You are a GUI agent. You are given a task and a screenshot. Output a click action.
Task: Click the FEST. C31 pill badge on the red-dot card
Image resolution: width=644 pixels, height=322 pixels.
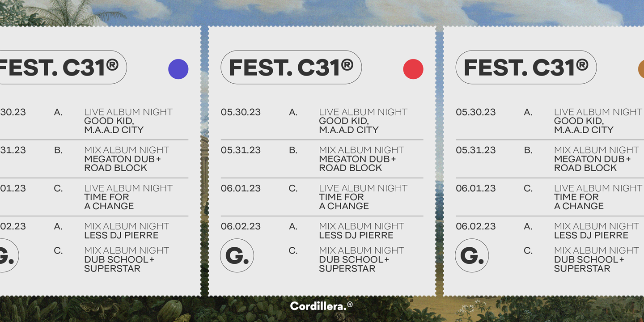point(291,67)
